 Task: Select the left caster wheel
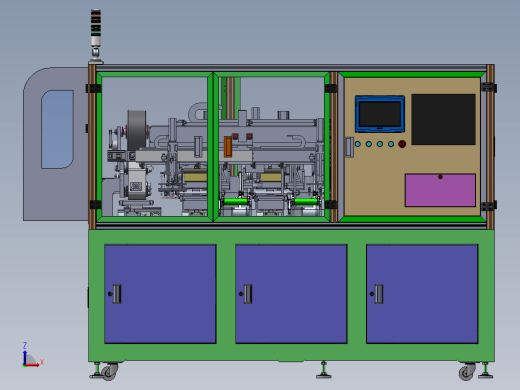pos(109,371)
